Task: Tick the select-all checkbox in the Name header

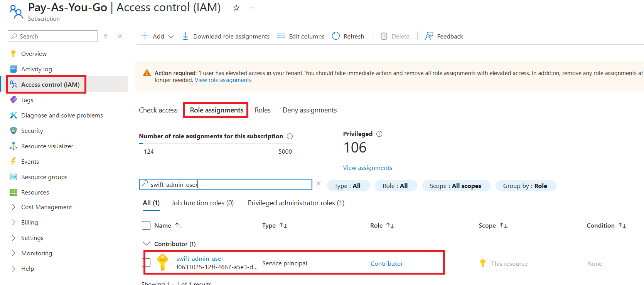Action: tap(146, 225)
